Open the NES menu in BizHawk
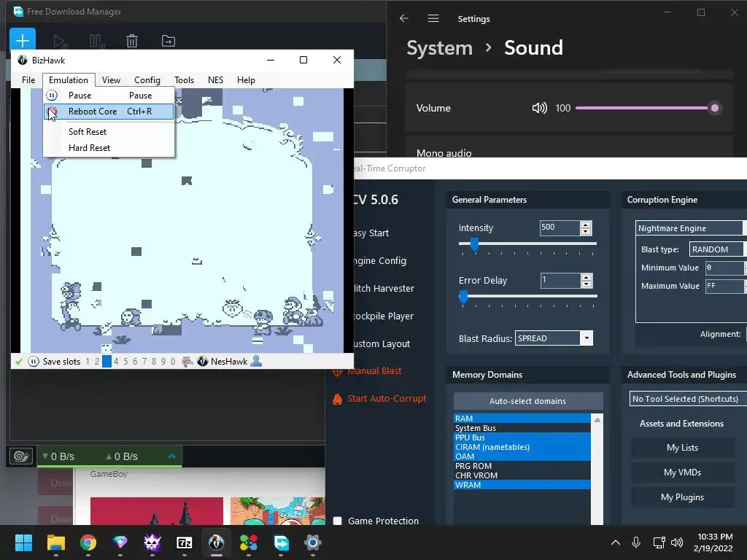This screenshot has height=560, width=747. [x=215, y=80]
